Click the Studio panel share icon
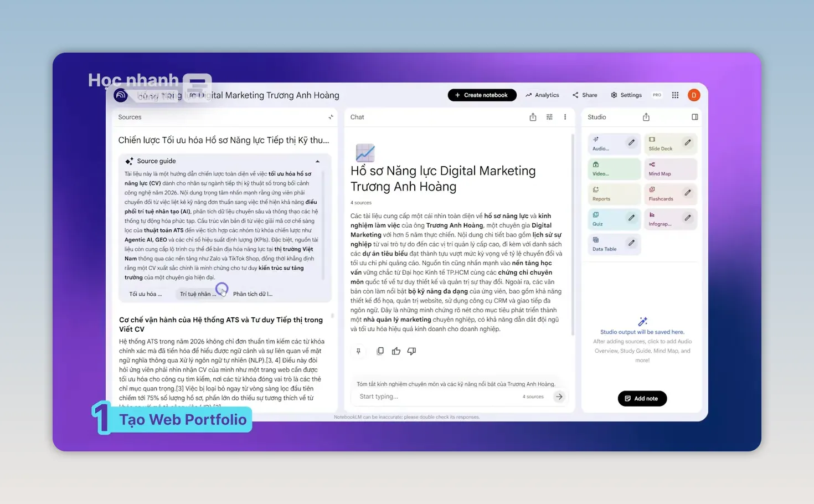 (646, 117)
